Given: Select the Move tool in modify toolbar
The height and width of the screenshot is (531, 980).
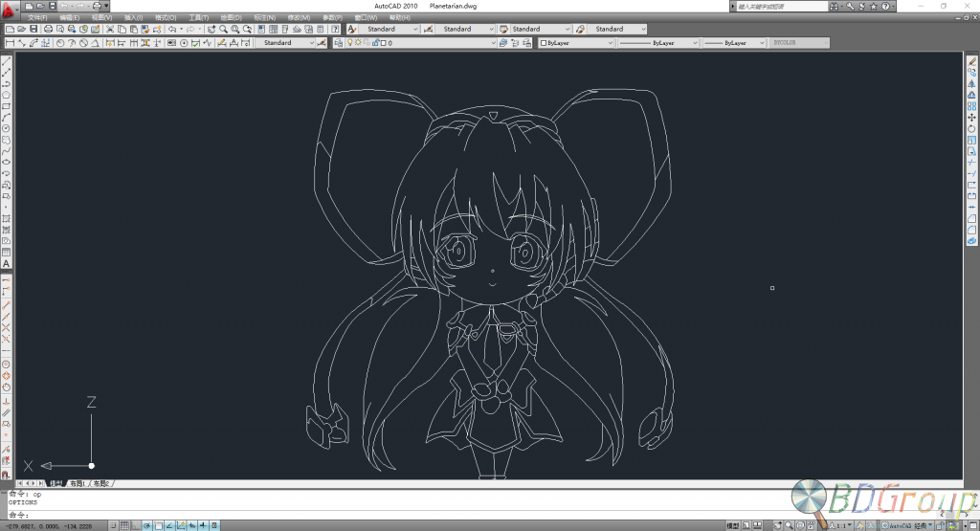Looking at the screenshot, I should (x=972, y=118).
